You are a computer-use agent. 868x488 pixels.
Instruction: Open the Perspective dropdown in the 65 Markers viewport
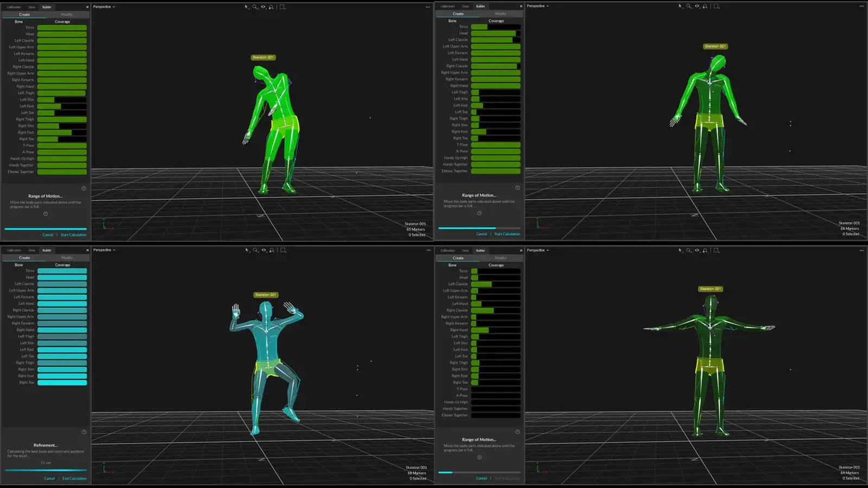pyautogui.click(x=104, y=7)
